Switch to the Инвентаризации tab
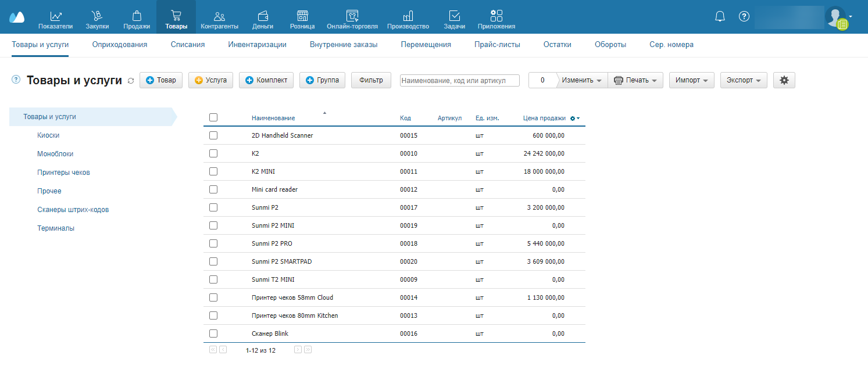The height and width of the screenshot is (391, 868). pyautogui.click(x=257, y=45)
